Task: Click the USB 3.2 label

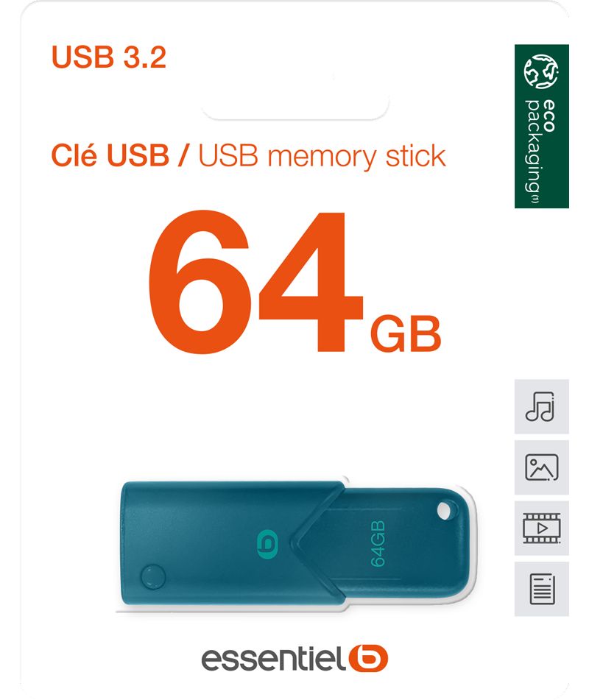Action: pos(108,57)
